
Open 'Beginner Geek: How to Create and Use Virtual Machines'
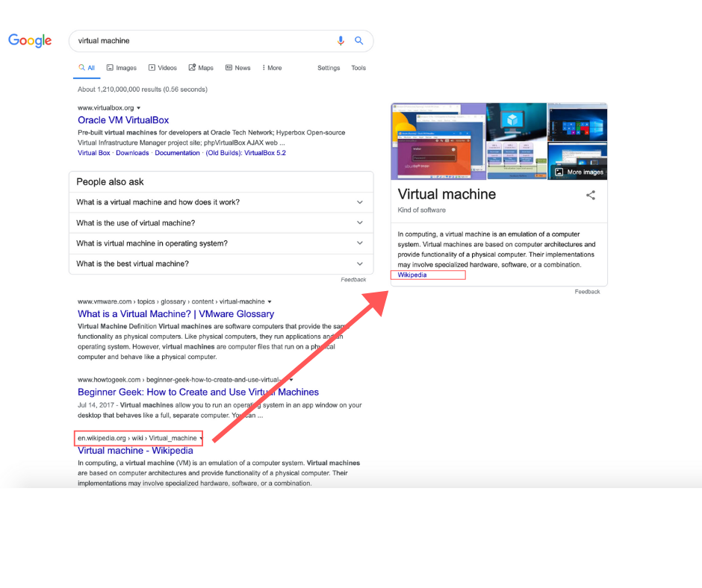(198, 392)
